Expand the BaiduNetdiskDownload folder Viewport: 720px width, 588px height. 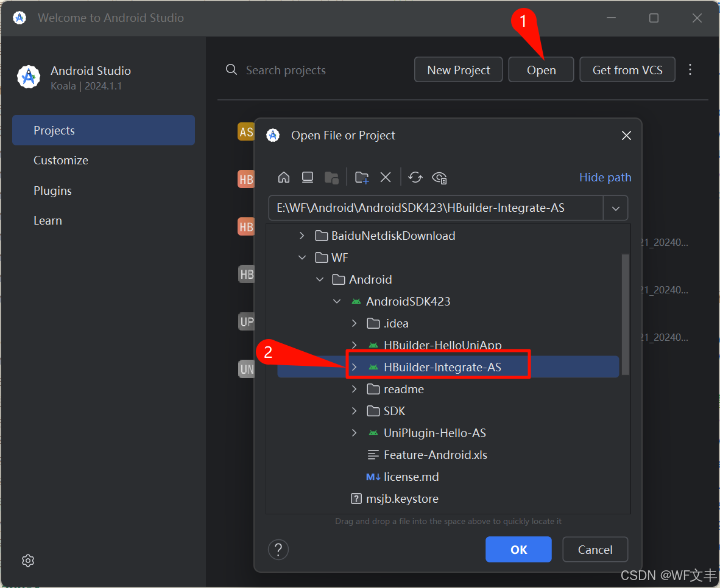coord(302,236)
